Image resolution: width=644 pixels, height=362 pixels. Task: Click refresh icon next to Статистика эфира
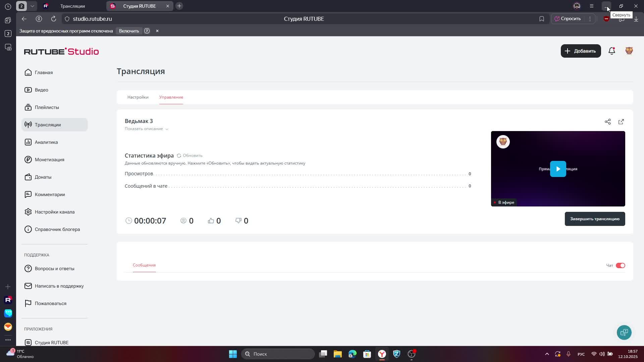click(179, 156)
